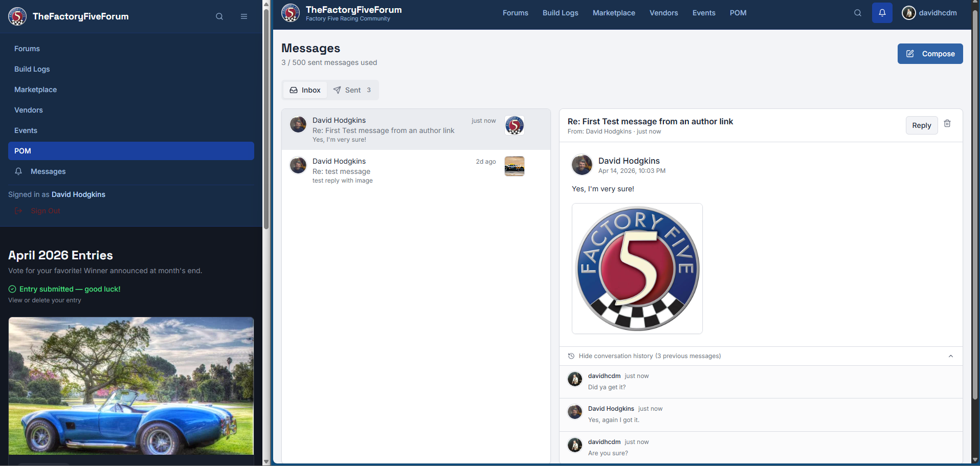Viewport: 980px width, 466px height.
Task: Click davidhcdm avatar beside 'Did ya get it?'
Action: (575, 379)
